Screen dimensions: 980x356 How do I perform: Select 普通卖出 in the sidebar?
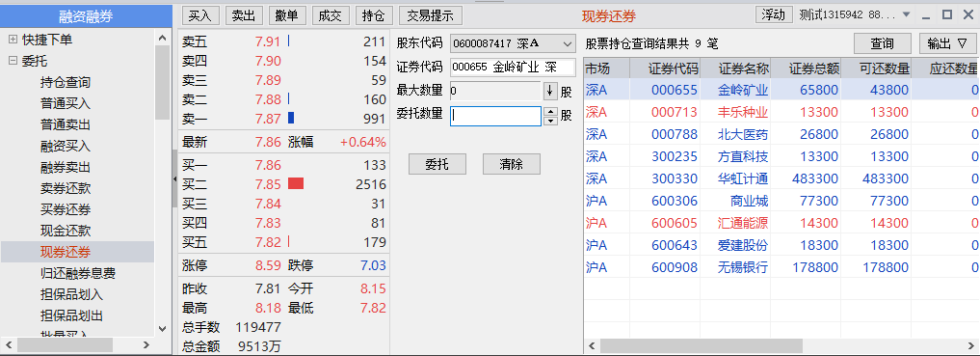click(66, 125)
